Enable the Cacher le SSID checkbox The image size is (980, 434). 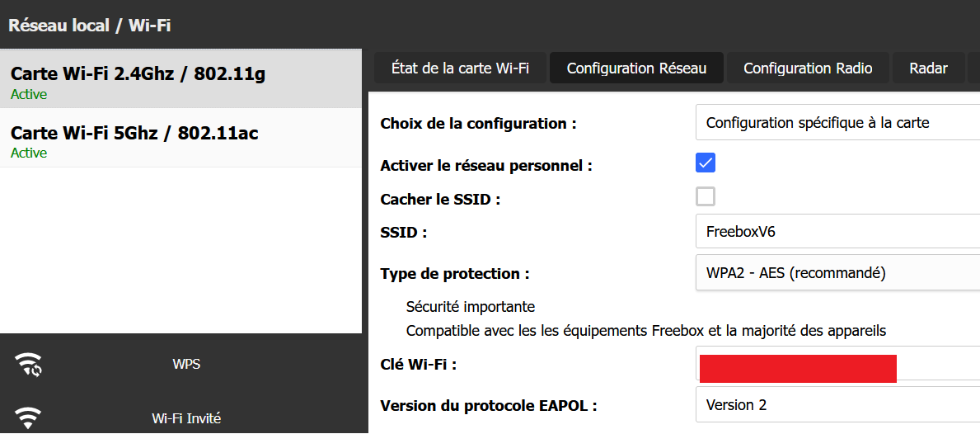click(x=706, y=197)
